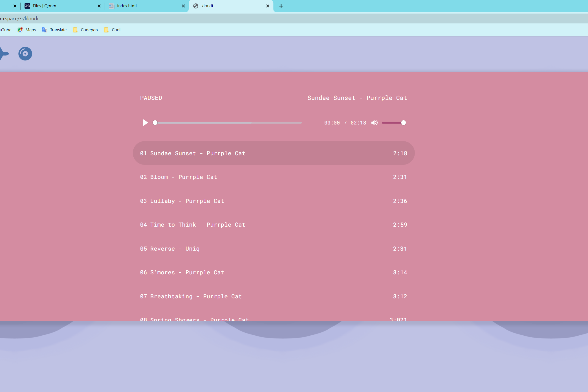
Task: Close the Files | Qoom tab
Action: pos(99,6)
